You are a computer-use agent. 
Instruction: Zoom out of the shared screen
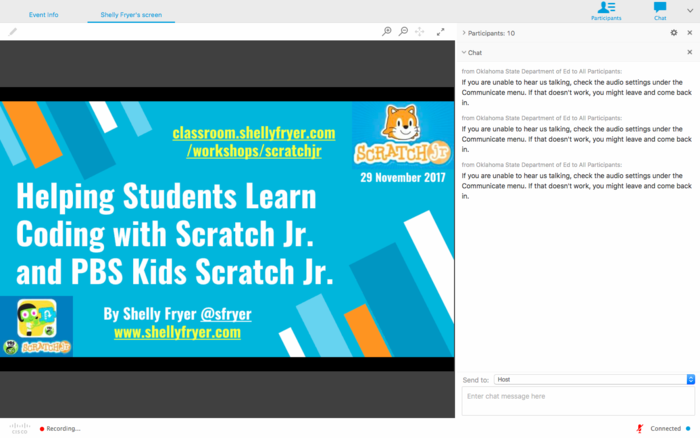[x=404, y=32]
